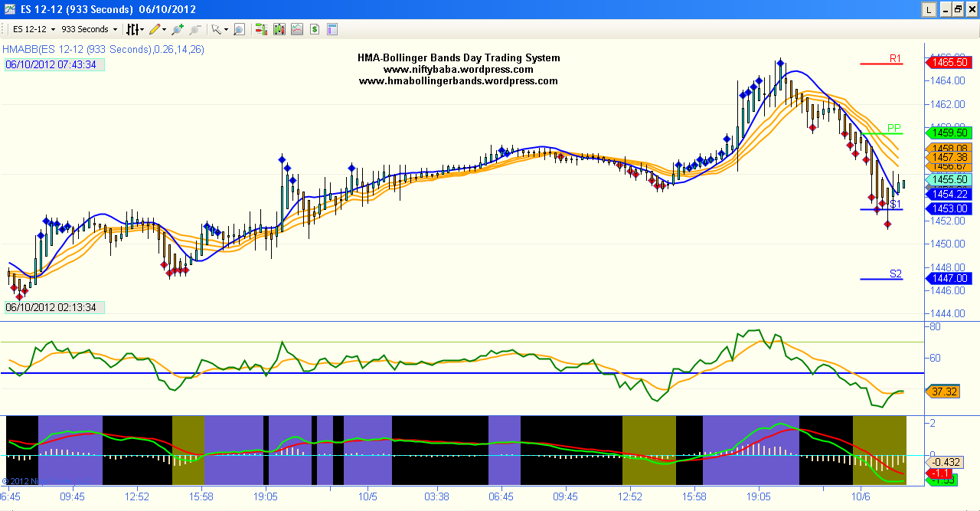
Task: Click the cyan 1455.50 last price marker
Action: click(949, 179)
